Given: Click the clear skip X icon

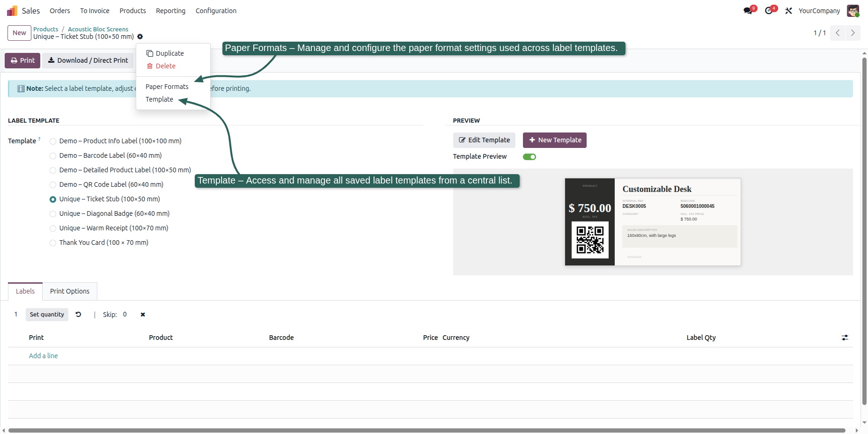Looking at the screenshot, I should [143, 315].
